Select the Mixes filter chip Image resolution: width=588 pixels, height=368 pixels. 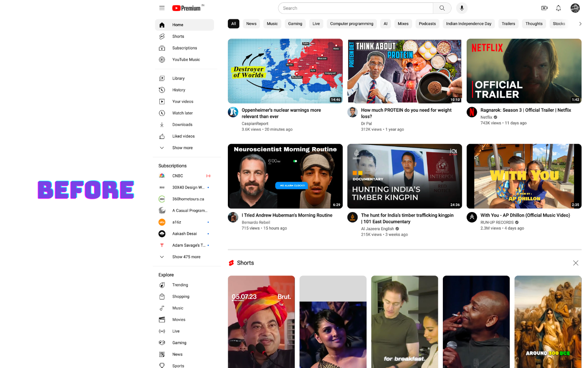(x=403, y=23)
